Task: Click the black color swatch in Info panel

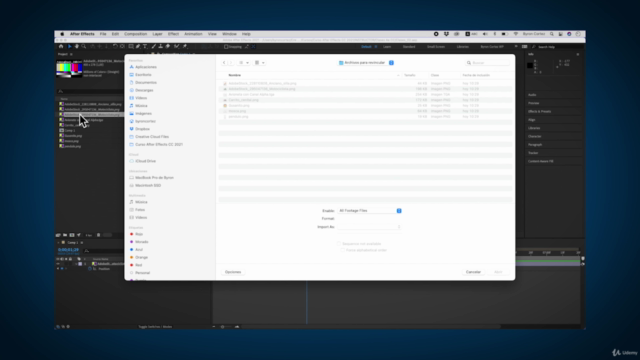Action: pyautogui.click(x=530, y=65)
